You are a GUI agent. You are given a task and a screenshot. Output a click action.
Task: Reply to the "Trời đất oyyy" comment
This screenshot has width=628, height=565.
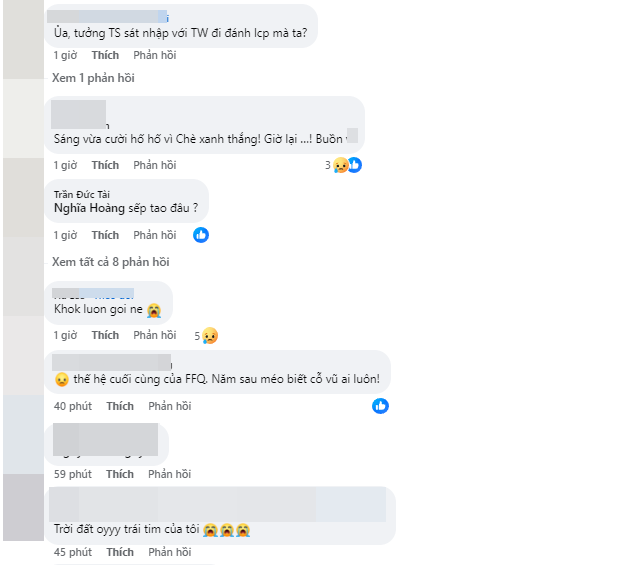point(169,552)
